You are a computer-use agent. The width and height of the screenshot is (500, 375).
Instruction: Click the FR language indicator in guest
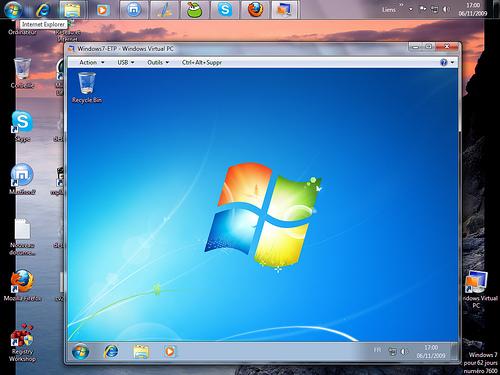click(x=377, y=350)
